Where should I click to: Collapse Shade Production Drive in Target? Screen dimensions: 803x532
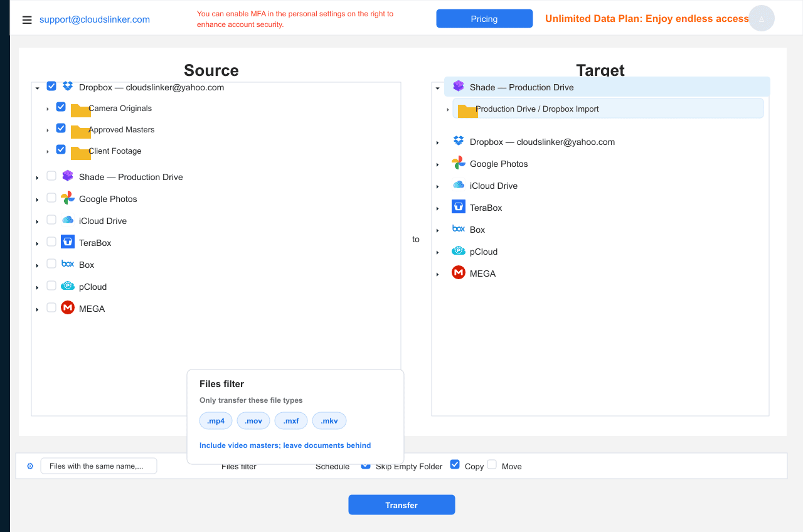[437, 88]
